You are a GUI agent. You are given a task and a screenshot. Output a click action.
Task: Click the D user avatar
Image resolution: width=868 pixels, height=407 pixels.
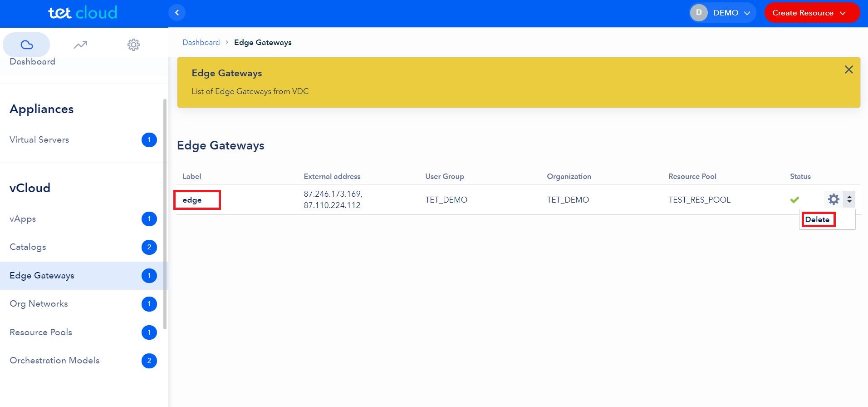click(699, 13)
